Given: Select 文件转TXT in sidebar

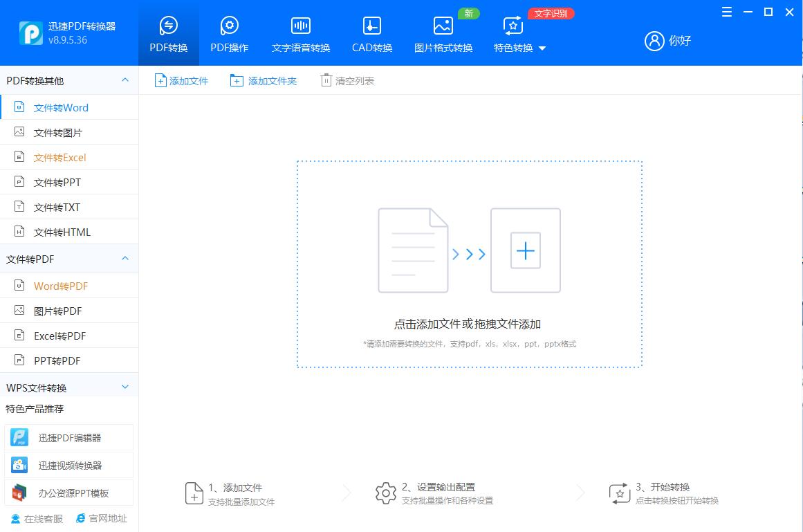Looking at the screenshot, I should (x=69, y=207).
